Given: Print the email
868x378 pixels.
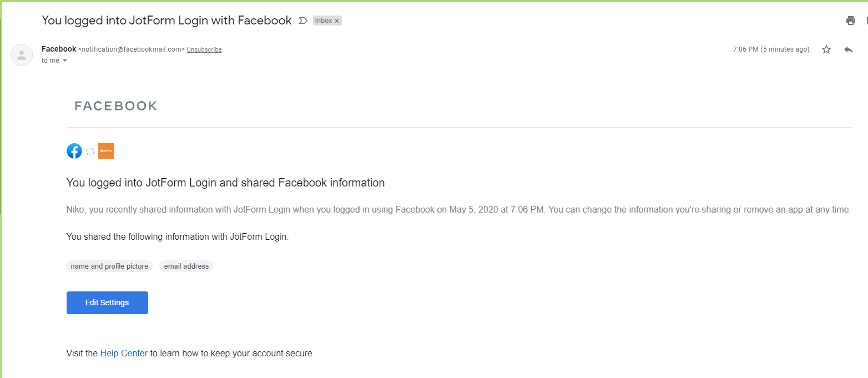Looking at the screenshot, I should [850, 20].
